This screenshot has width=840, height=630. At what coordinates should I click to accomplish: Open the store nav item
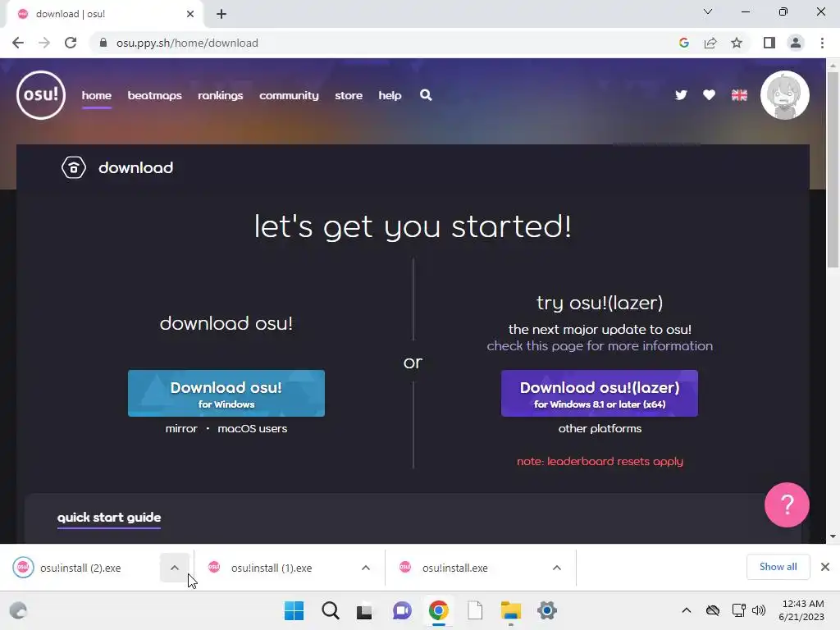[x=349, y=95]
